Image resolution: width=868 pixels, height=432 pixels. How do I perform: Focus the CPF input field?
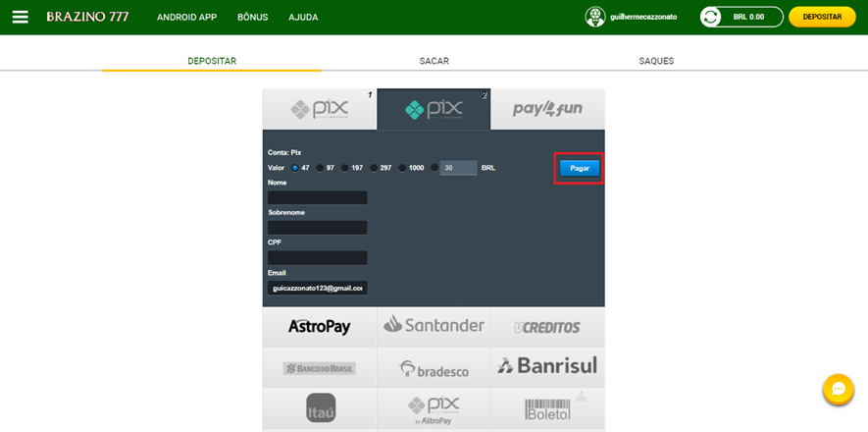317,257
